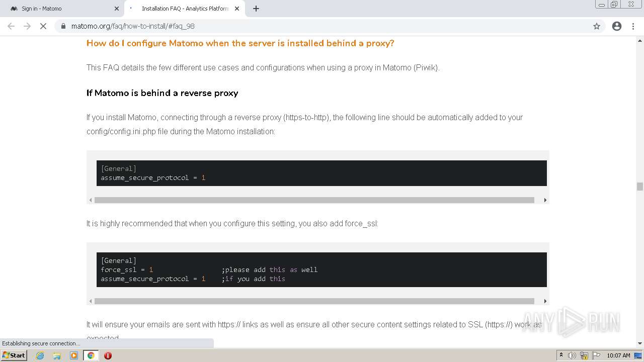Image resolution: width=644 pixels, height=362 pixels.
Task: Click the 10:07 AM system clock
Action: tap(618, 355)
